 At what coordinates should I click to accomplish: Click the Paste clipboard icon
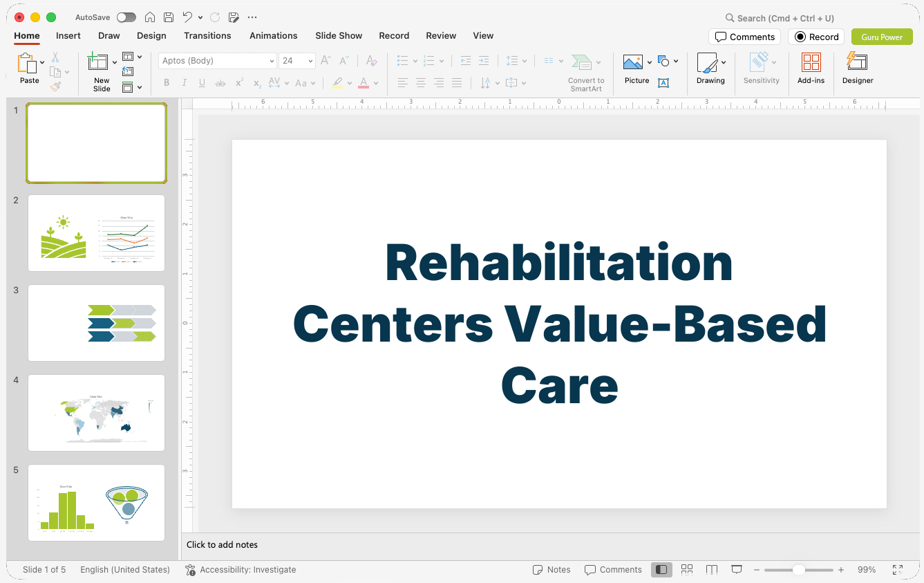[27, 64]
